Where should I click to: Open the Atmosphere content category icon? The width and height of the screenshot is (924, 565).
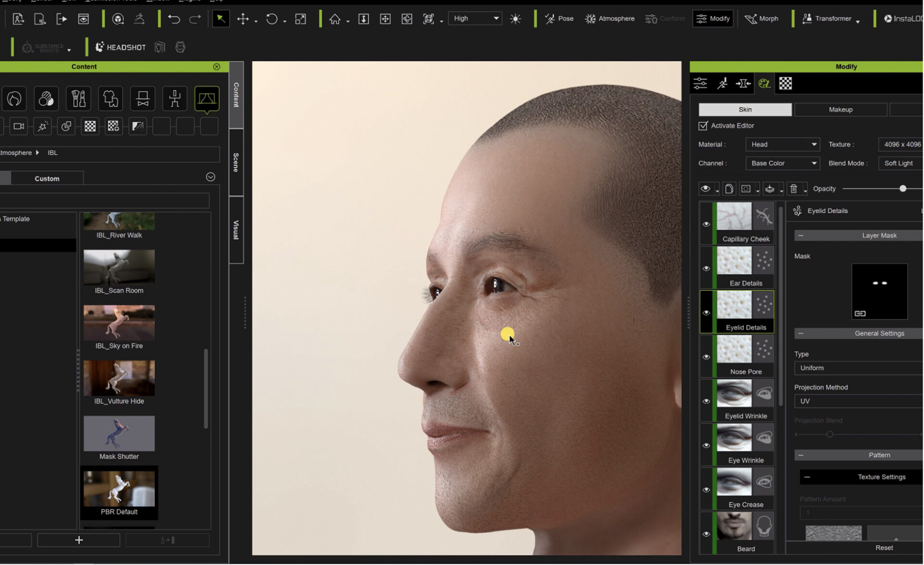[x=206, y=99]
